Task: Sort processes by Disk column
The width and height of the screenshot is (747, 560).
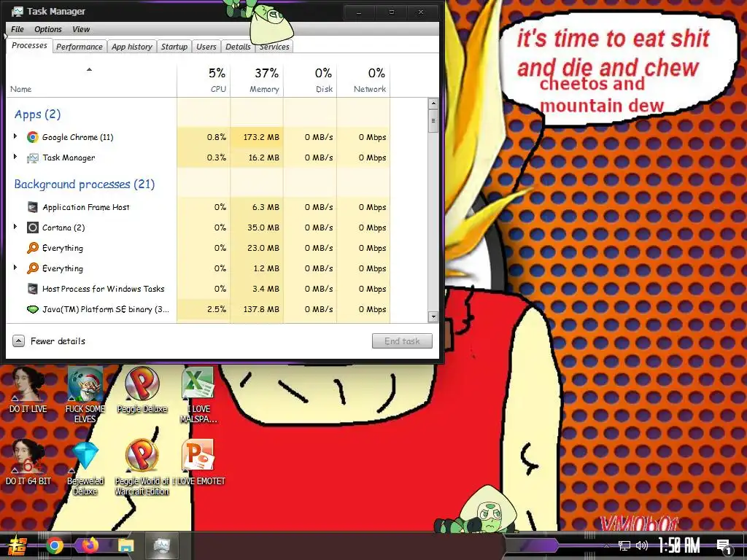Action: (x=310, y=80)
